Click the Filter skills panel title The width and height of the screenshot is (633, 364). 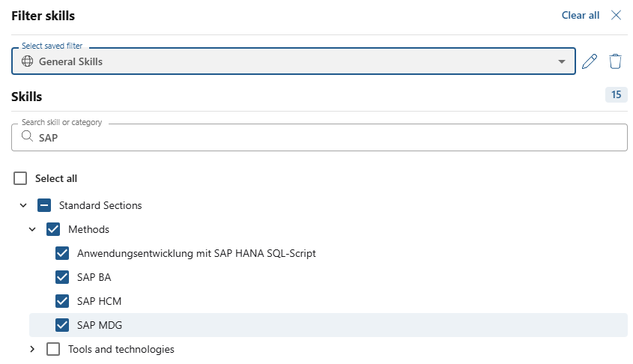pos(43,16)
